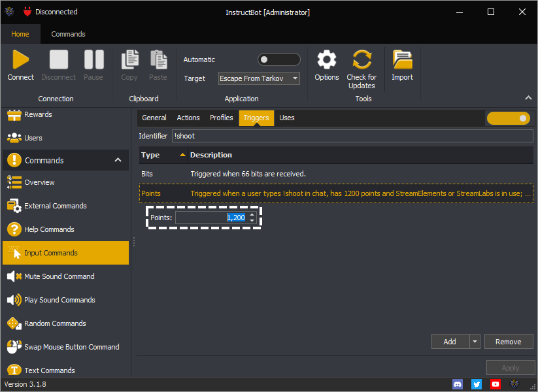Click the InstructBot logo in title bar
The width and height of the screenshot is (538, 392).
point(9,12)
